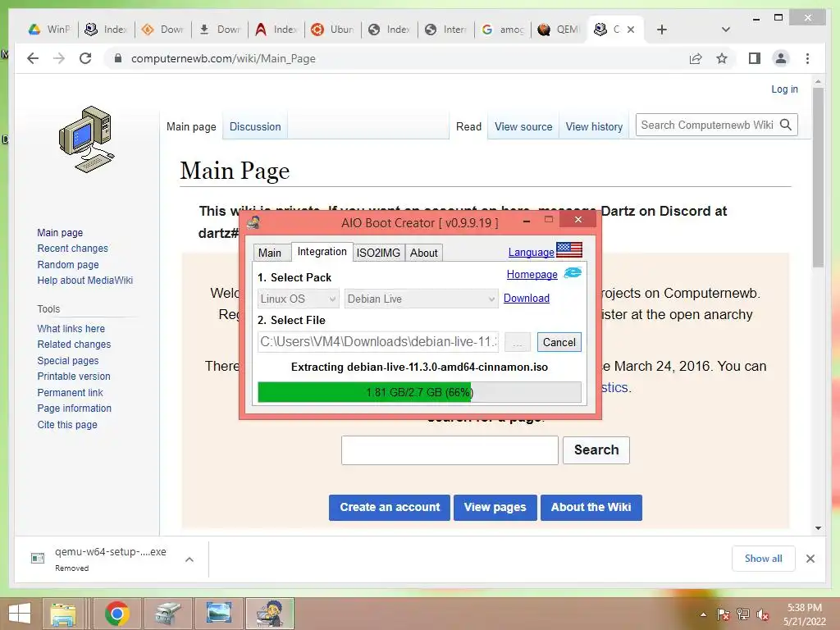This screenshot has width=840, height=630.
Task: Click the drive utility taskbar icon
Action: tap(168, 614)
